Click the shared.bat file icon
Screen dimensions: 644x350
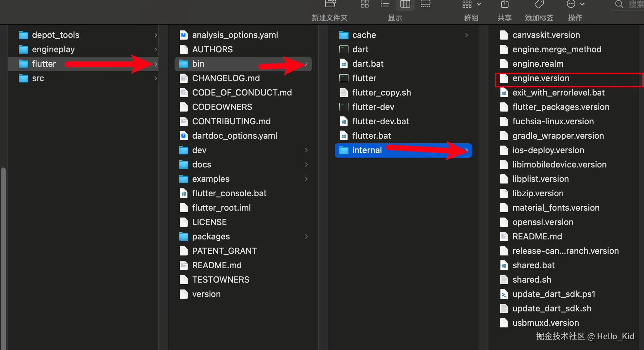(504, 265)
